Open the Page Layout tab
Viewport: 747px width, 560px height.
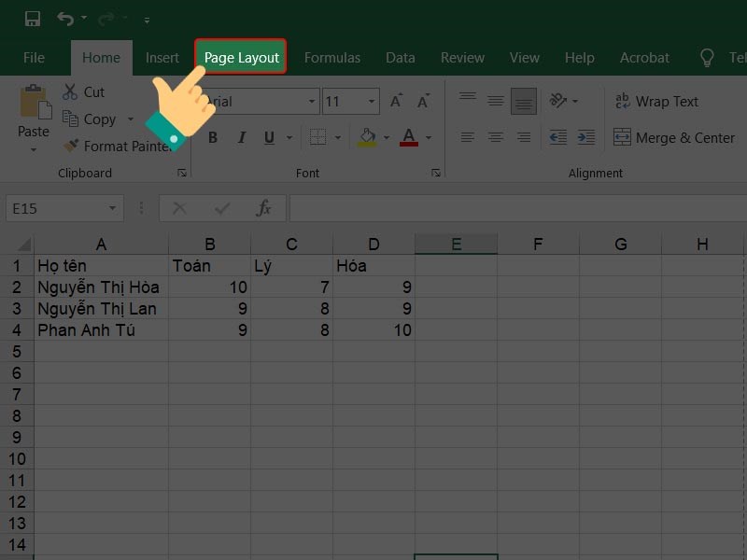pos(241,57)
